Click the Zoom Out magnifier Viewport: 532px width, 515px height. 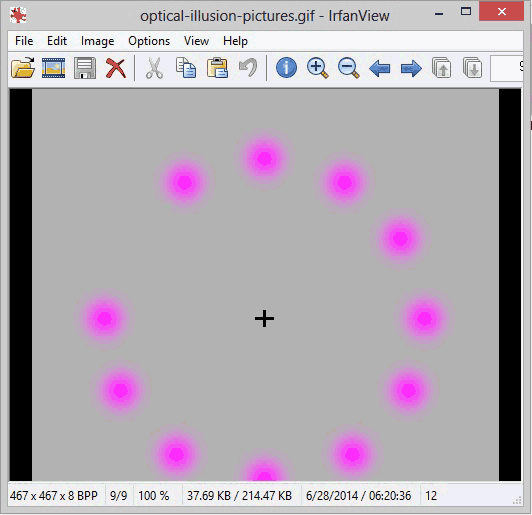pos(349,68)
